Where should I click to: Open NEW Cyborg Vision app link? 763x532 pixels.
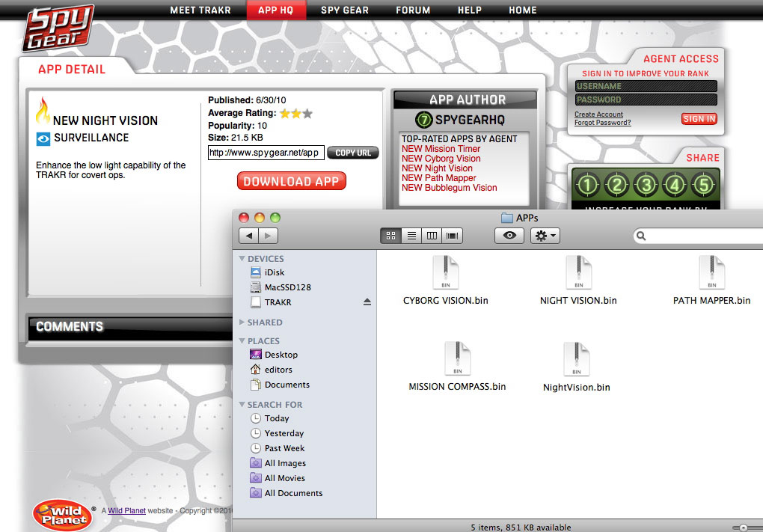[x=441, y=159]
